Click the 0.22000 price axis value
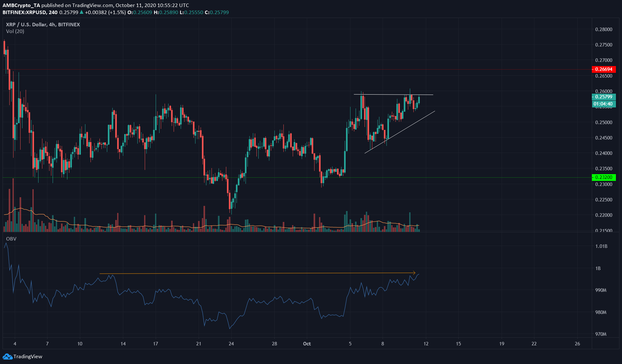The image size is (622, 364). (x=604, y=215)
